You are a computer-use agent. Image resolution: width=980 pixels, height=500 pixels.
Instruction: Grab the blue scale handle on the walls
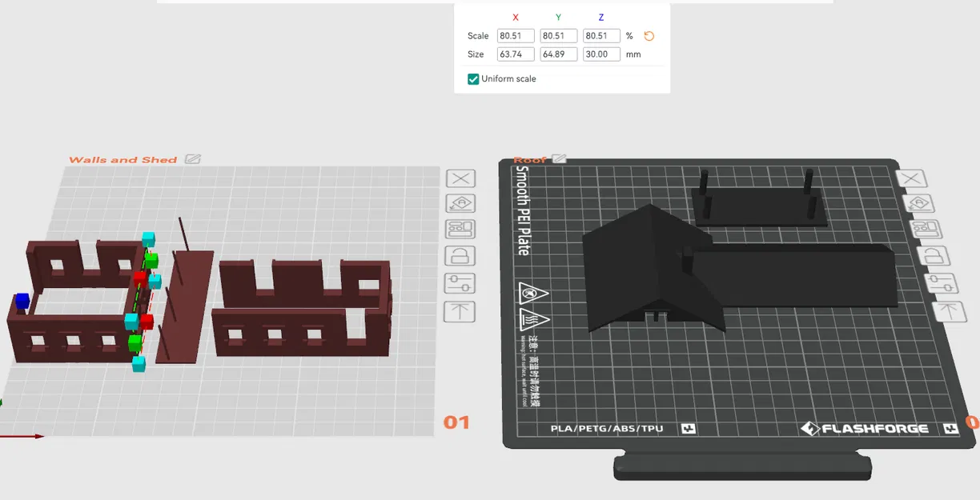click(x=22, y=301)
